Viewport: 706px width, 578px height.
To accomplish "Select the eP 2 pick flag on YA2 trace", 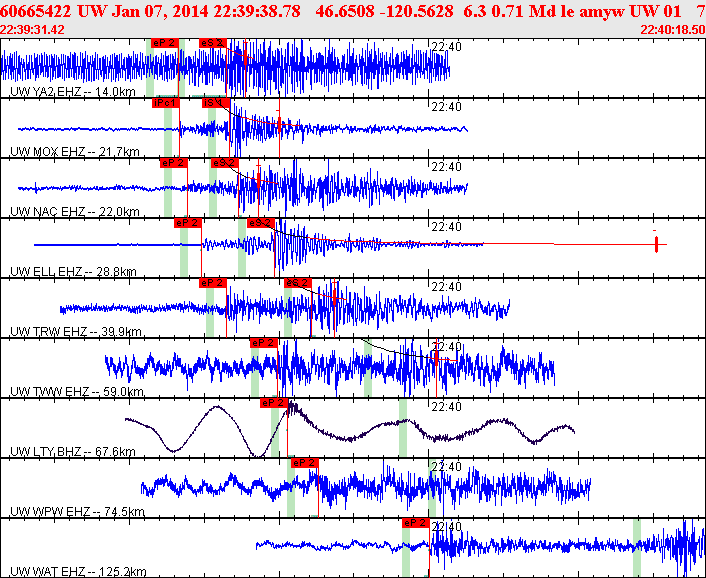I will [165, 43].
